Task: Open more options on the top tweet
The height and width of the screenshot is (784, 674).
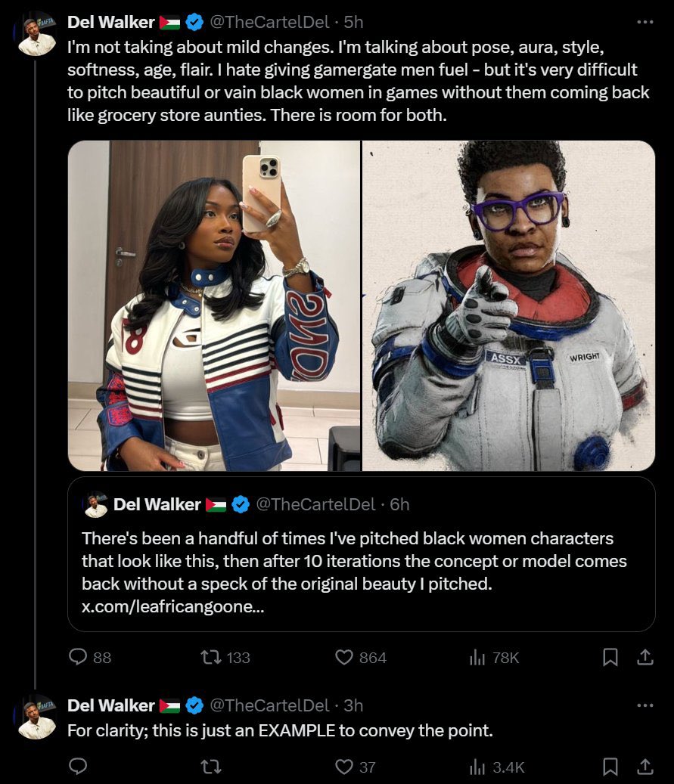Action: [644, 23]
